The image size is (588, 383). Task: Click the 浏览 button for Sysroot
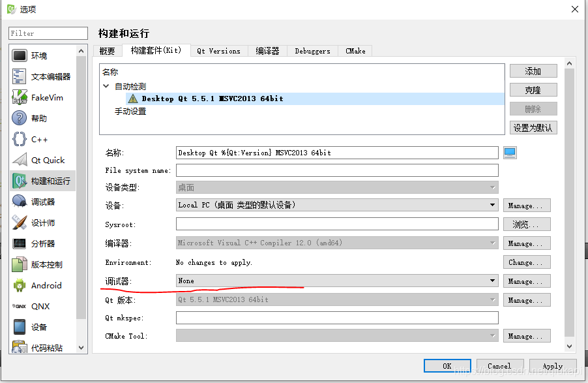(x=527, y=224)
